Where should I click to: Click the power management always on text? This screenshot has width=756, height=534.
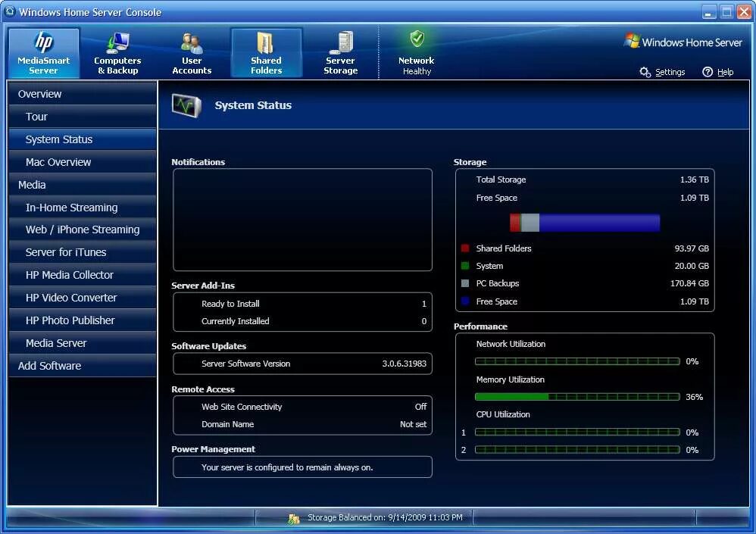pos(287,467)
